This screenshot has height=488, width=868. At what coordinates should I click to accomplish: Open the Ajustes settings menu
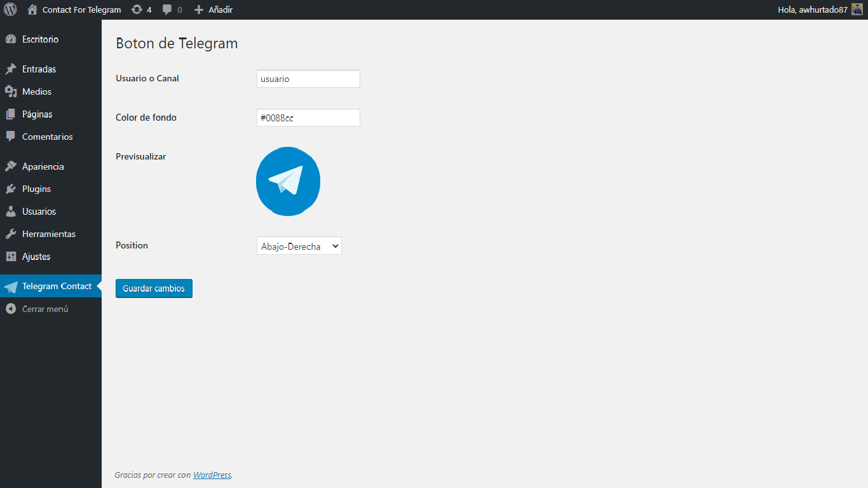point(51,257)
